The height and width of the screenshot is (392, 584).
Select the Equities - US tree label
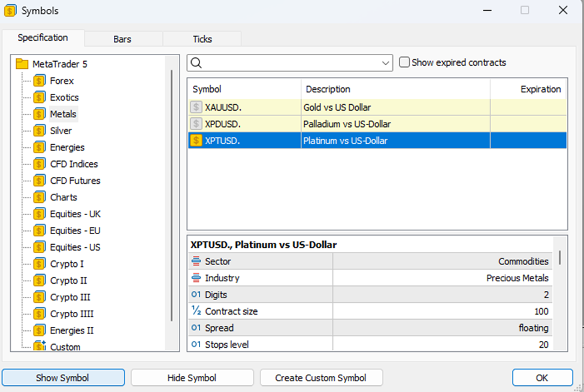pos(75,247)
